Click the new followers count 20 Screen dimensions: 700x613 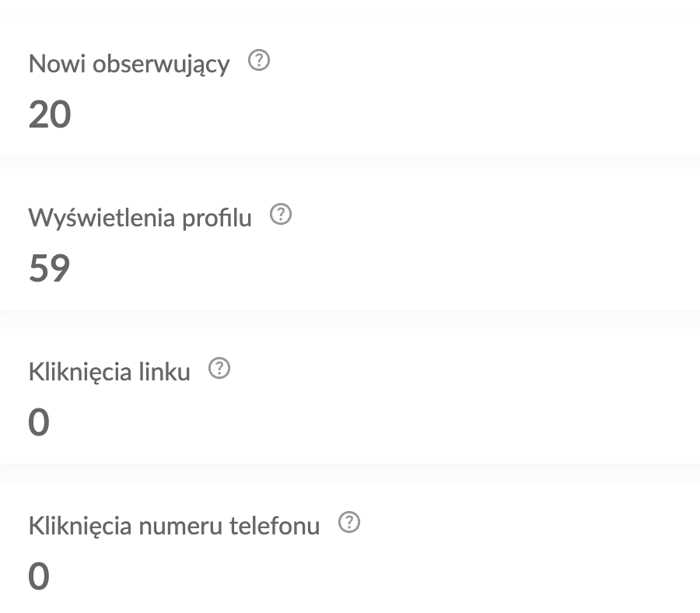(50, 115)
